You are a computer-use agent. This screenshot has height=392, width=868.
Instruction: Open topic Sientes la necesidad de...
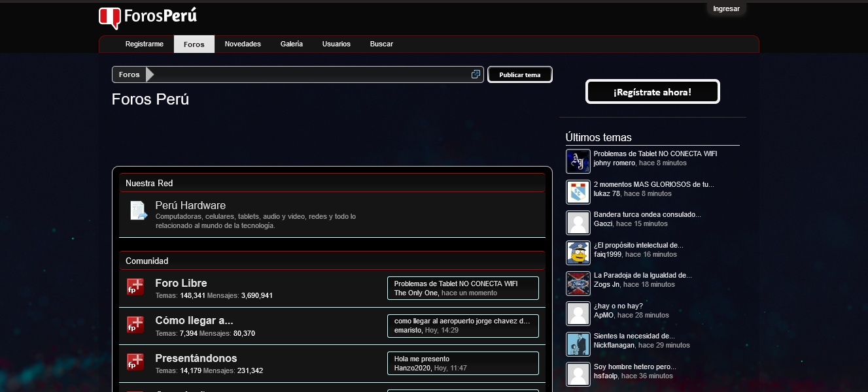[x=635, y=336]
